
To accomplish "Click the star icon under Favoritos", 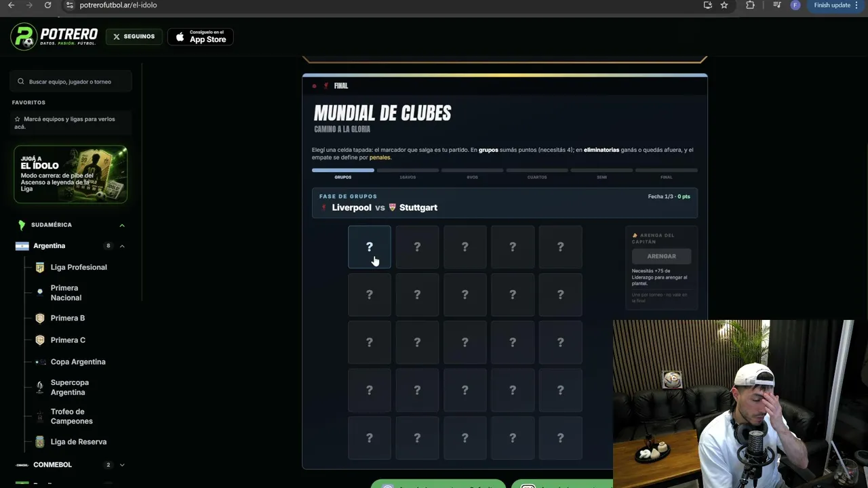I will pyautogui.click(x=18, y=119).
